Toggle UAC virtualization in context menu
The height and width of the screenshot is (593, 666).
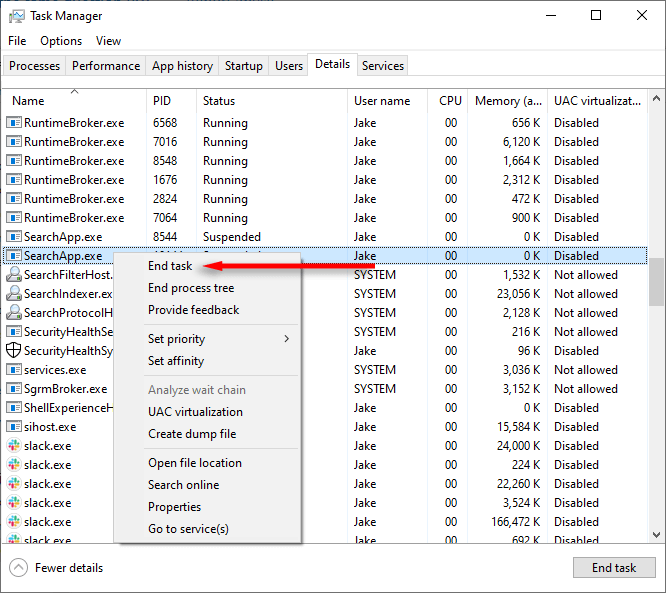tap(195, 412)
